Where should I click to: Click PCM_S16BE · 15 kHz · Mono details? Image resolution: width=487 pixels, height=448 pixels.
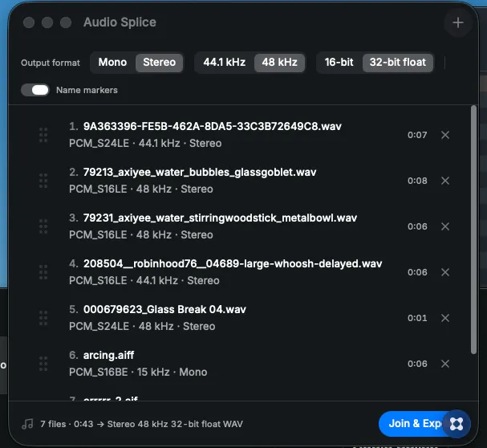(x=138, y=373)
